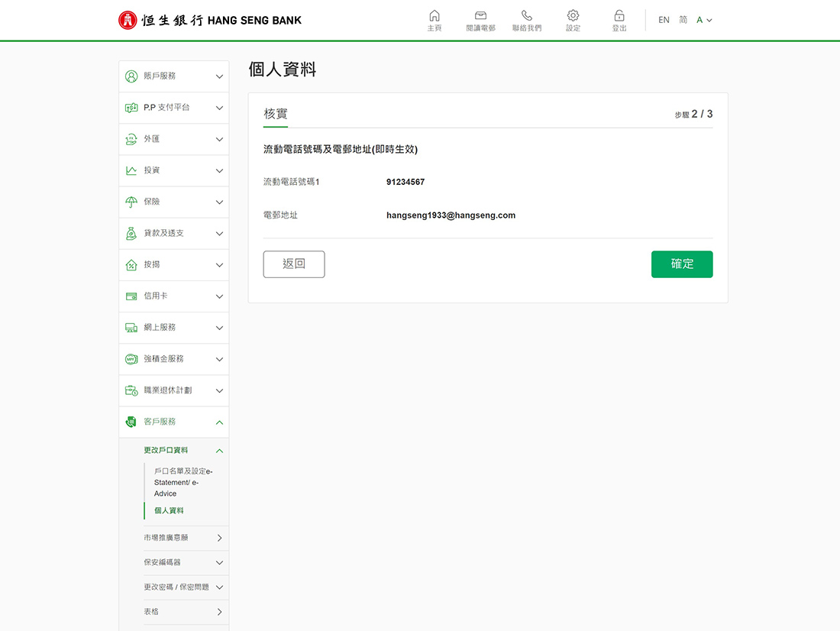Switch language to EN
This screenshot has height=631, width=840.
pyautogui.click(x=664, y=20)
